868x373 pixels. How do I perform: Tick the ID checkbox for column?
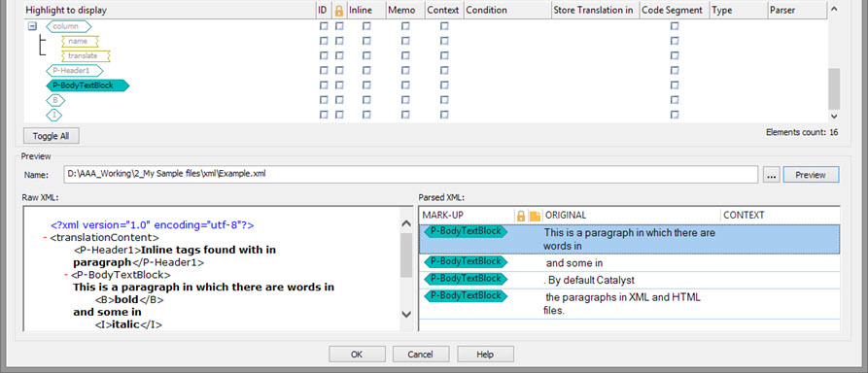[x=324, y=26]
